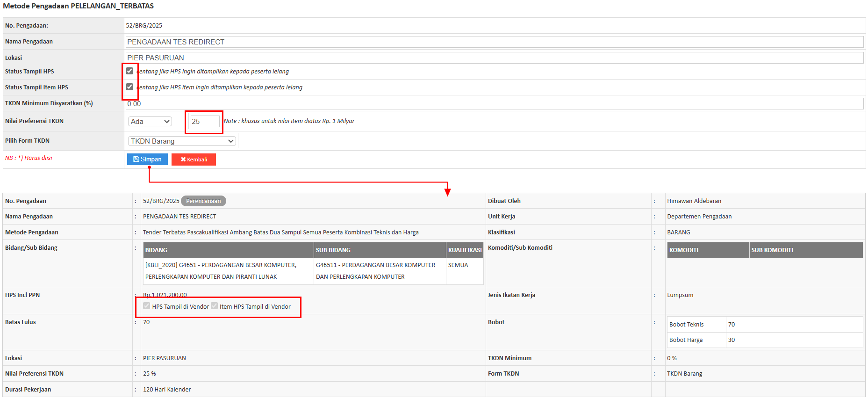Select the SUB KOMODITI column header

pos(772,250)
